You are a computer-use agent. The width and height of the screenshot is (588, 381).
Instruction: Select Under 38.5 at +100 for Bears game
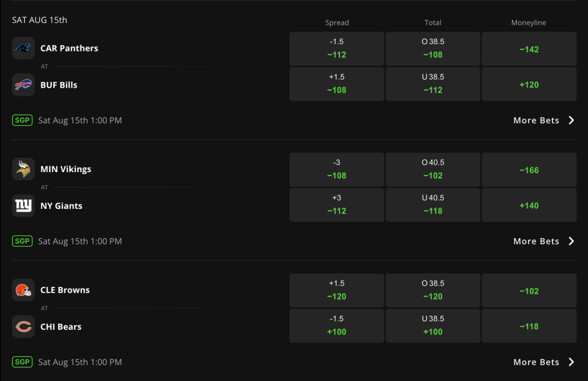(x=433, y=326)
